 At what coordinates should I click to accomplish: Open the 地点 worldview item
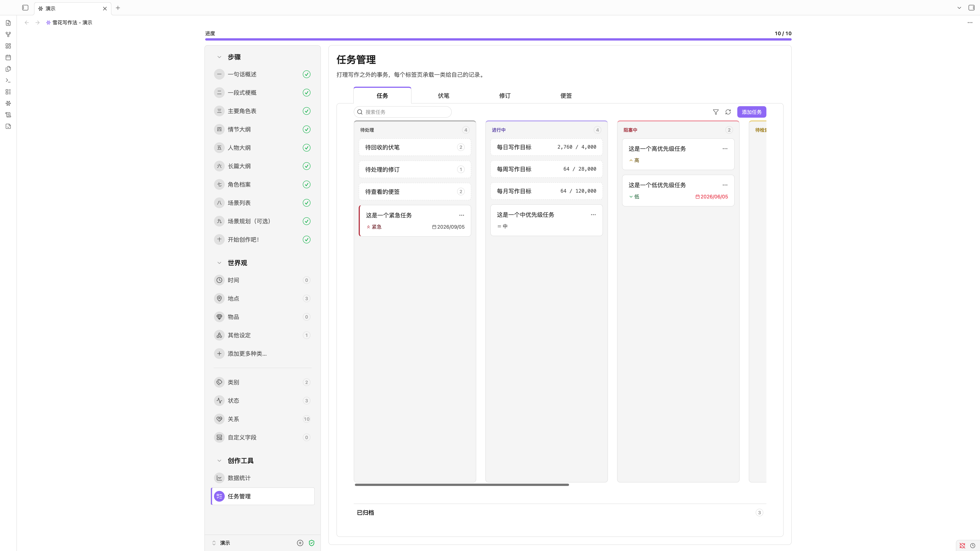262,298
